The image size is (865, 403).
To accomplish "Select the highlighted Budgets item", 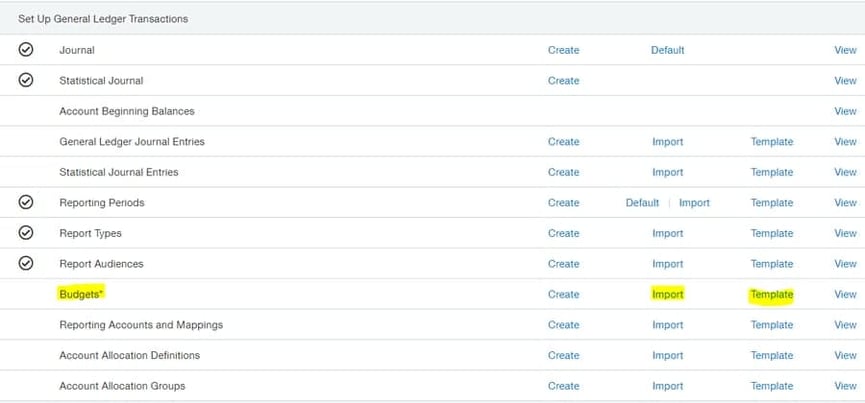I will point(82,294).
